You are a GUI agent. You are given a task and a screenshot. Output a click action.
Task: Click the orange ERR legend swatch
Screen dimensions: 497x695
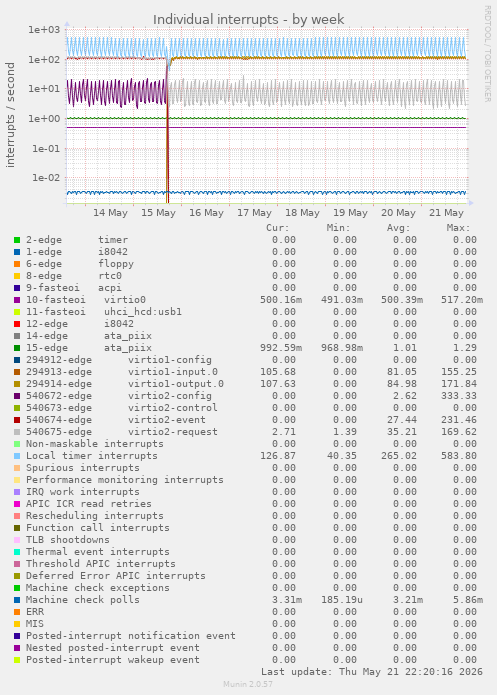pyautogui.click(x=17, y=612)
